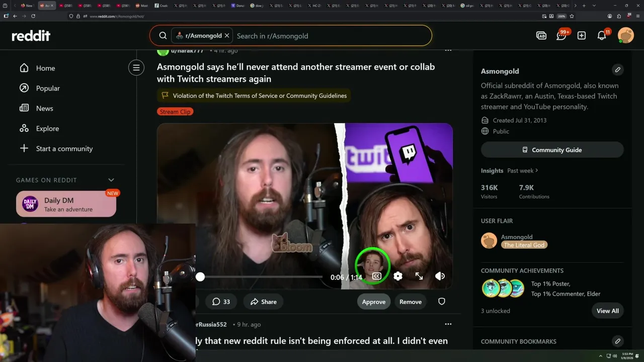Click the 316K Visitors stat
The width and height of the screenshot is (644, 362).
[x=490, y=192]
